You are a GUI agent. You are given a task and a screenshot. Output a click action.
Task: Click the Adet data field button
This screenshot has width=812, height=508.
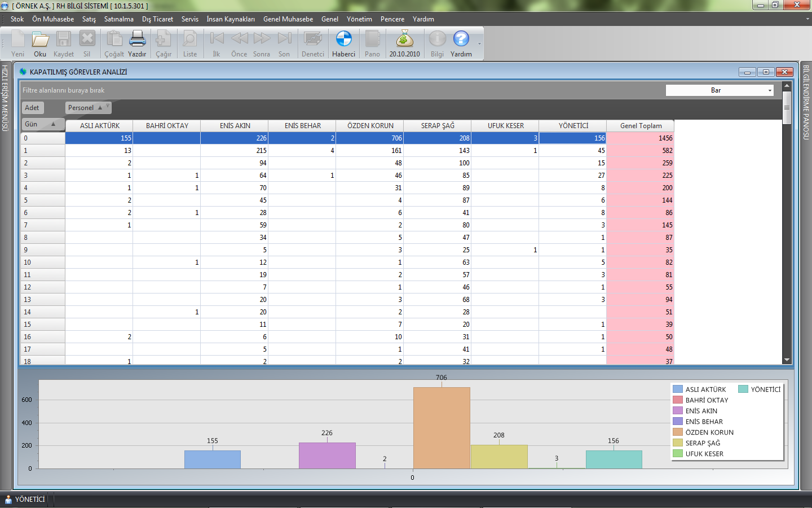[32, 108]
